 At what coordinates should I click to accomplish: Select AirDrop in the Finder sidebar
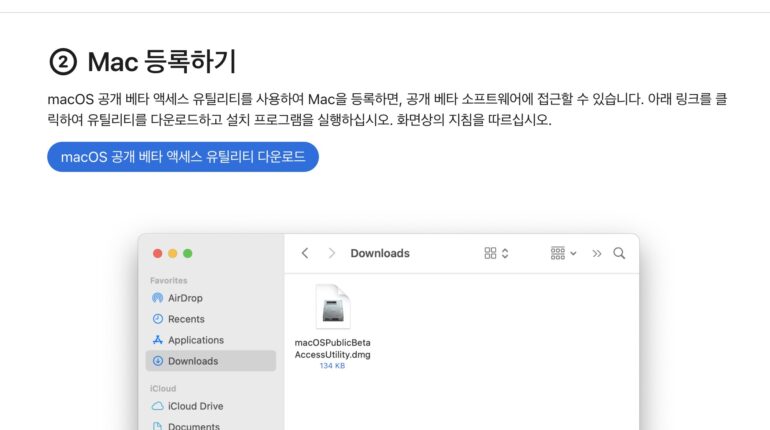point(185,298)
